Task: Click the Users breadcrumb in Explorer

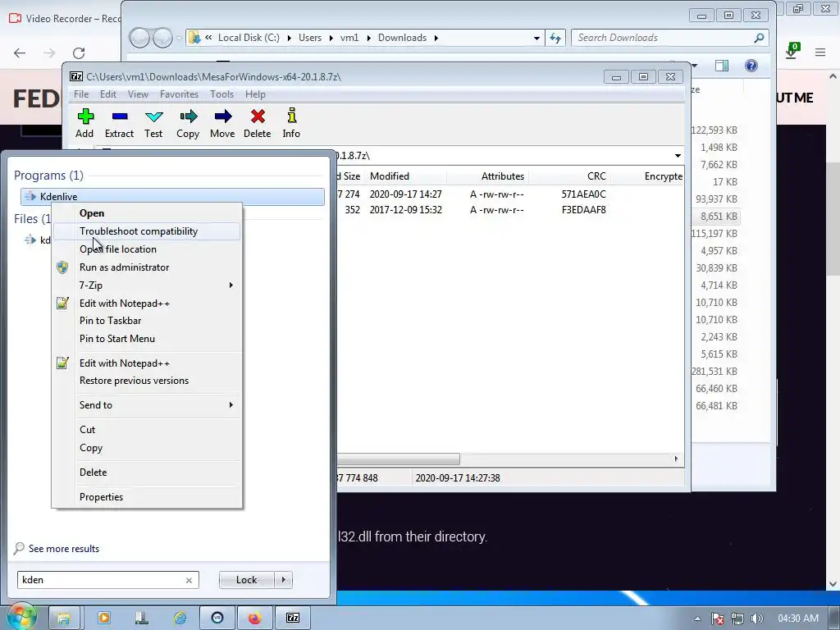Action: pyautogui.click(x=310, y=38)
